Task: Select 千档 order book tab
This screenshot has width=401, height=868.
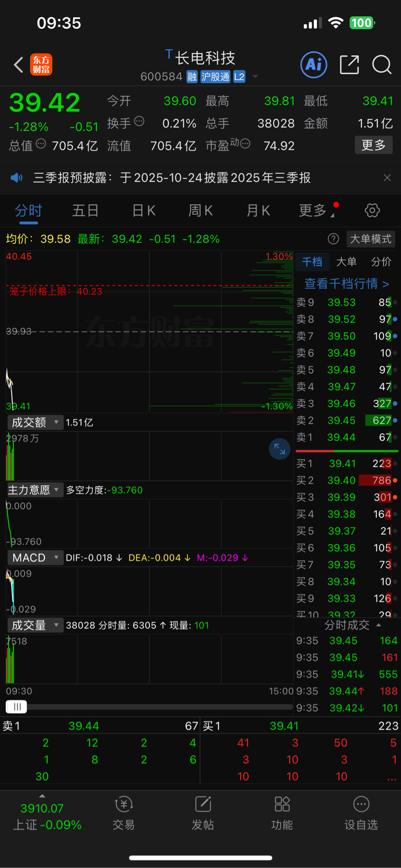Action: [312, 262]
